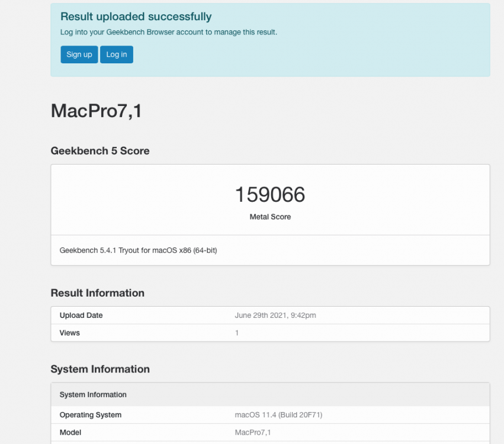Select the "macOS 11.4 (Build 20F71)" value
The width and height of the screenshot is (504, 444).
click(278, 415)
